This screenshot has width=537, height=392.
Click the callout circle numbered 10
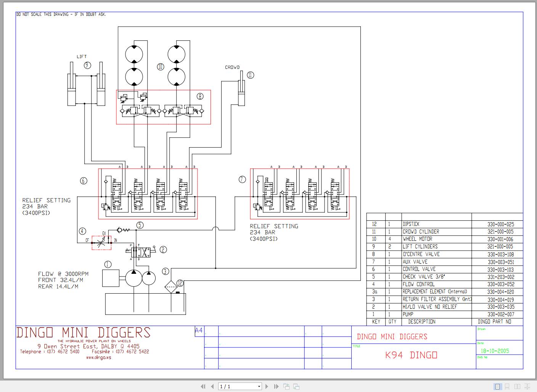pos(160,67)
